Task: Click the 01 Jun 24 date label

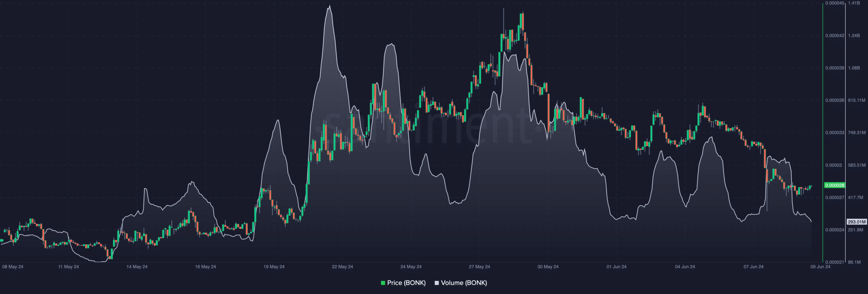Action: tap(616, 267)
